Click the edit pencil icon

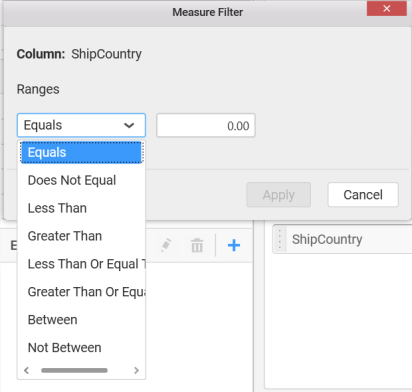(166, 245)
